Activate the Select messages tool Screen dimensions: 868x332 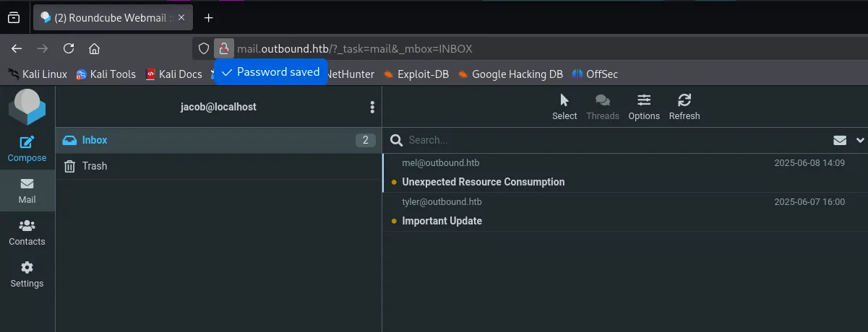click(x=564, y=107)
